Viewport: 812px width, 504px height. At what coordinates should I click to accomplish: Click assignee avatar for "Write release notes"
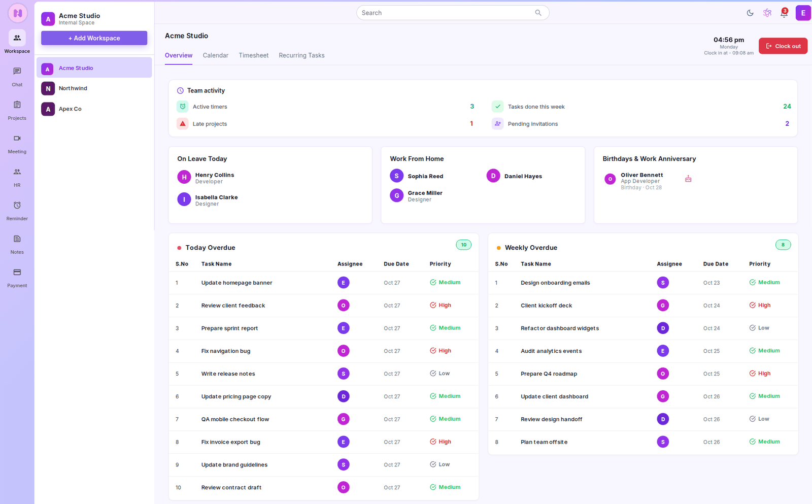(x=343, y=374)
